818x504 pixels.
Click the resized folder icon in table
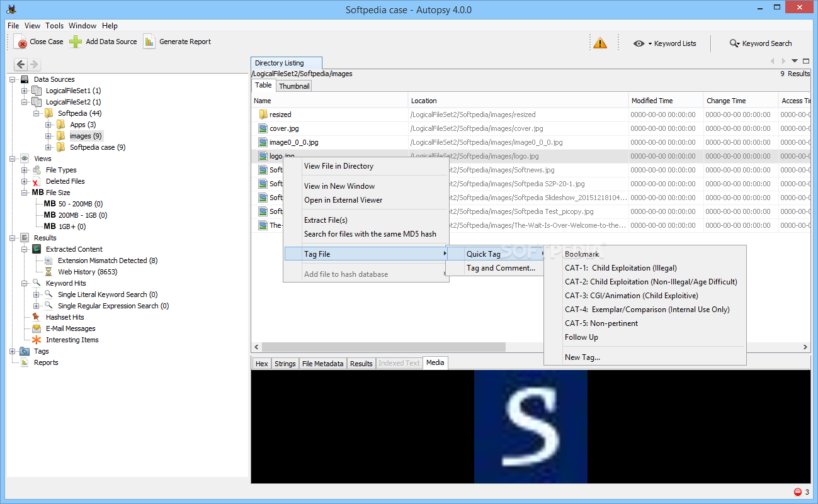[263, 115]
